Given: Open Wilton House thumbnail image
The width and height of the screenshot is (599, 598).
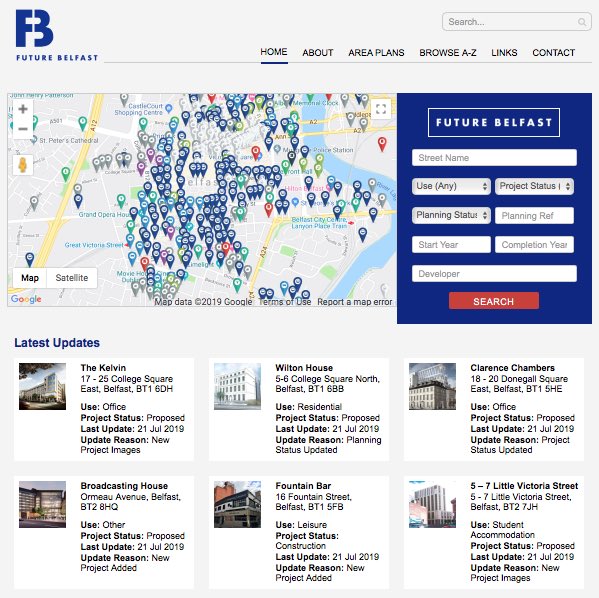Looking at the screenshot, I should click(x=237, y=386).
